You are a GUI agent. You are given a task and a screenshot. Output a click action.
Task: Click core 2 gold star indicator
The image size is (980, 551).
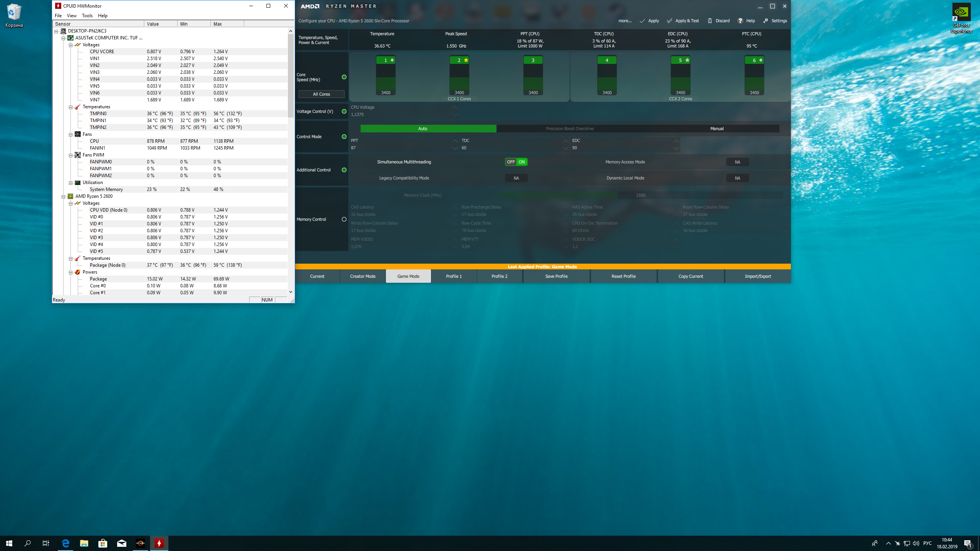point(466,60)
